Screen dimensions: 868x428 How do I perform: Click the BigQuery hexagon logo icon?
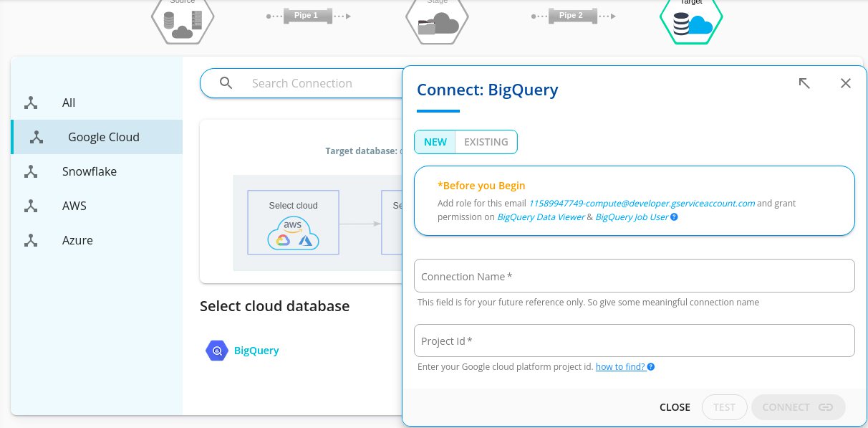217,351
